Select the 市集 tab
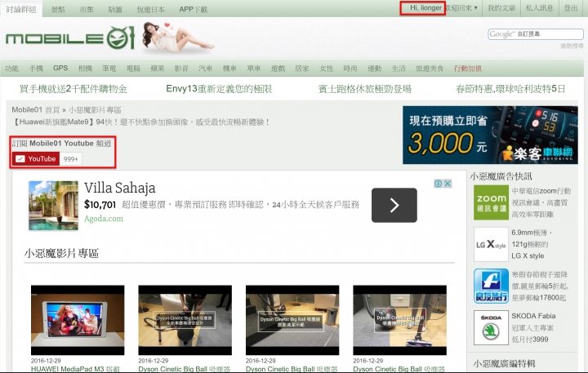This screenshot has height=373, width=588. 87,9
